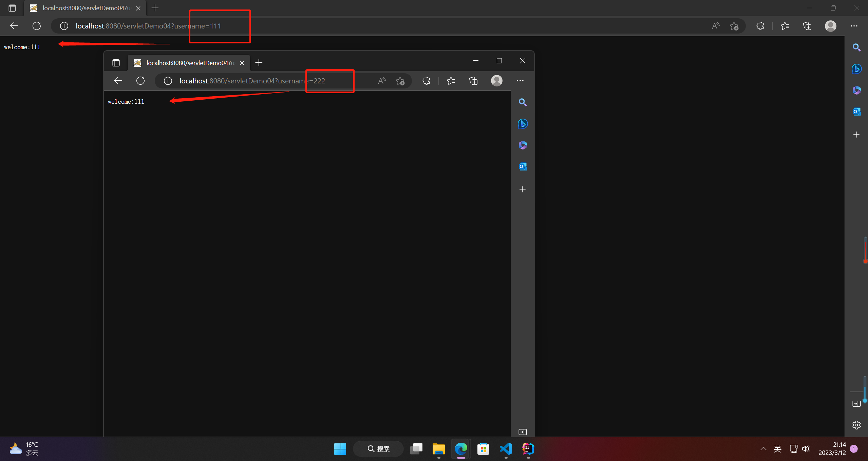Open Outlook in background window sidebar
Image resolution: width=868 pixels, height=461 pixels.
click(856, 112)
